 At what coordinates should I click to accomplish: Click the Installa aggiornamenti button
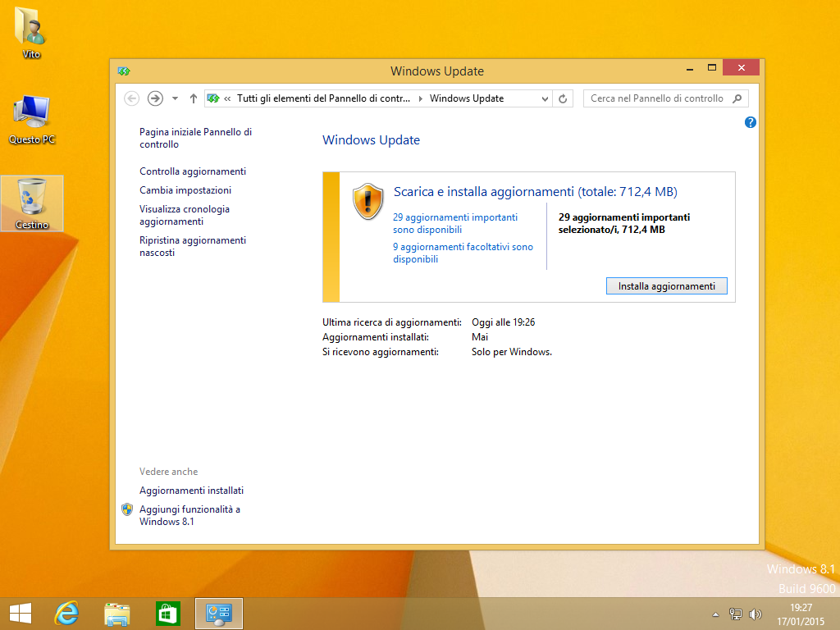click(x=666, y=286)
